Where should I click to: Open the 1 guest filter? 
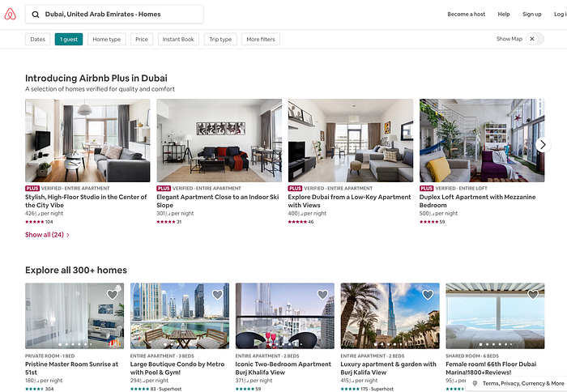click(69, 39)
